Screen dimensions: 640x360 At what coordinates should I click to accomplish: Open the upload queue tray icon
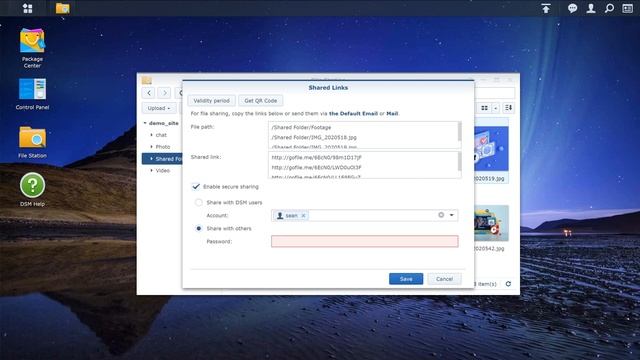546,8
